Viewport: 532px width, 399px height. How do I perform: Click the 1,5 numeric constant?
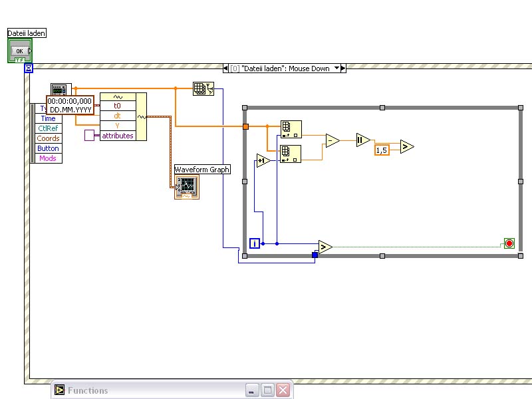pyautogui.click(x=382, y=150)
